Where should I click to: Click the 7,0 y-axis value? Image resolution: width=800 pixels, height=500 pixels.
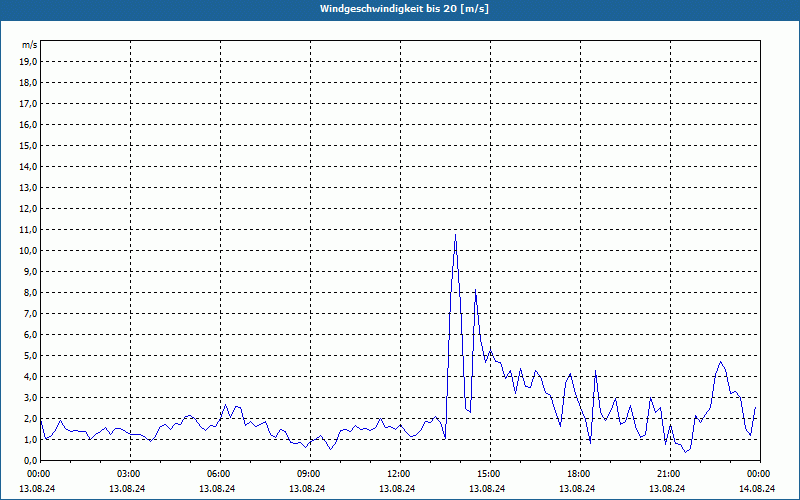pyautogui.click(x=30, y=313)
